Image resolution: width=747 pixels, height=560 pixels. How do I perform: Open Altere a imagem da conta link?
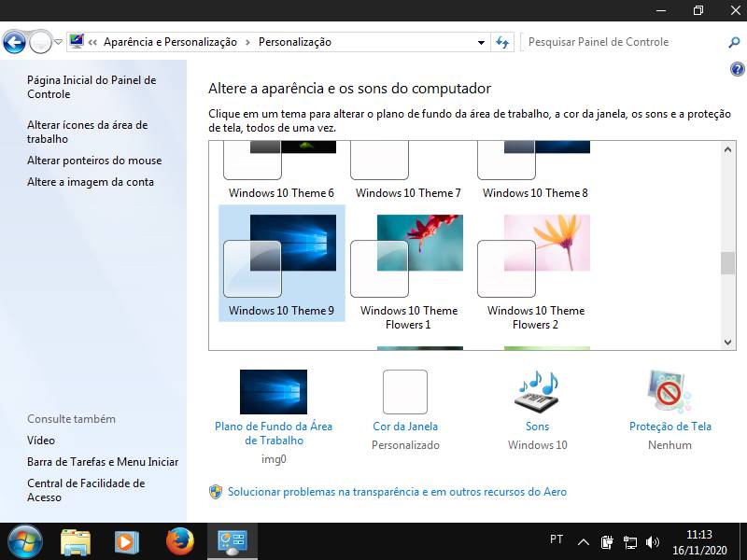91,182
